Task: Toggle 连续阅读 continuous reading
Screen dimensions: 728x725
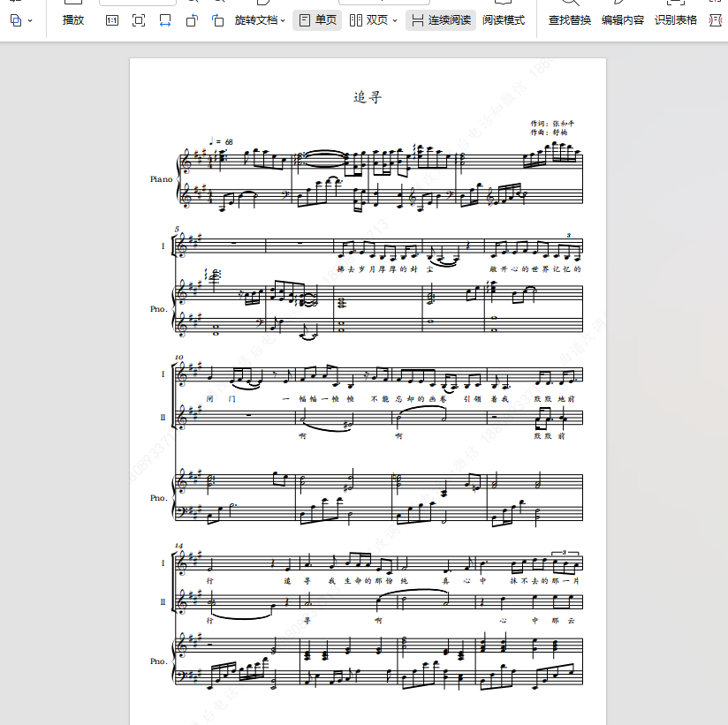Action: click(441, 20)
